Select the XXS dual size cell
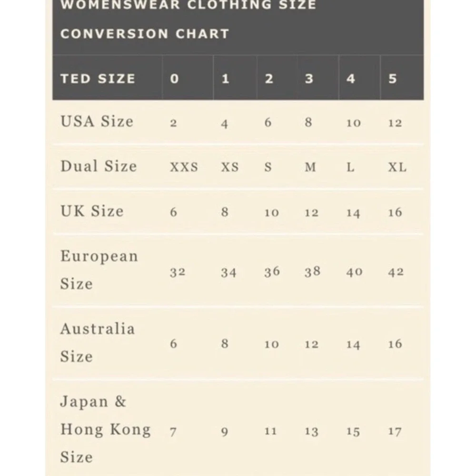This screenshot has width=476, height=476. coord(184,168)
